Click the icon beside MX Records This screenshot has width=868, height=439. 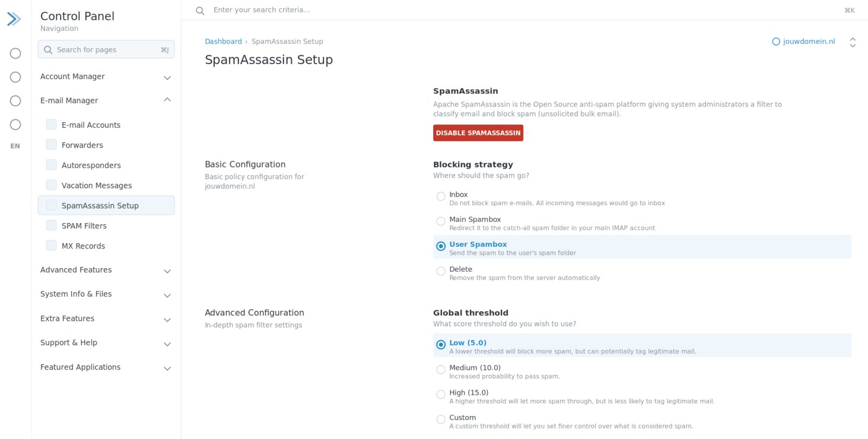click(52, 246)
